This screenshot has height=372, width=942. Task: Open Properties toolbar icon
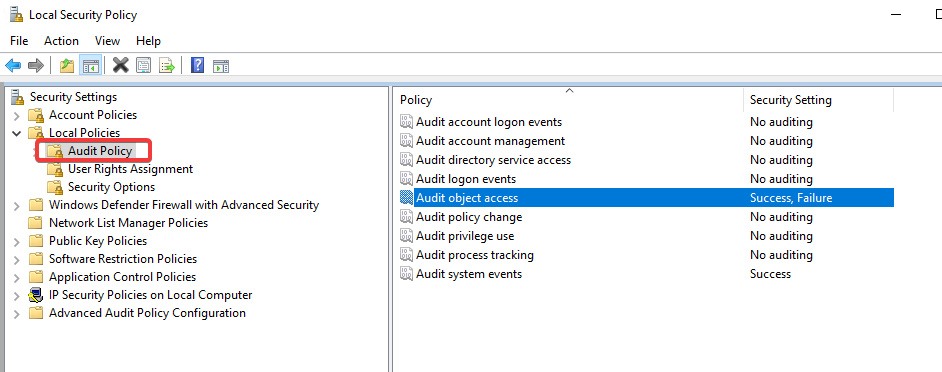click(x=143, y=66)
